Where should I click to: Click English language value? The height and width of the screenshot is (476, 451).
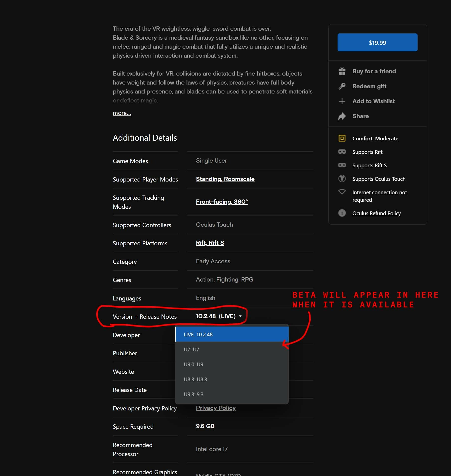pos(205,298)
